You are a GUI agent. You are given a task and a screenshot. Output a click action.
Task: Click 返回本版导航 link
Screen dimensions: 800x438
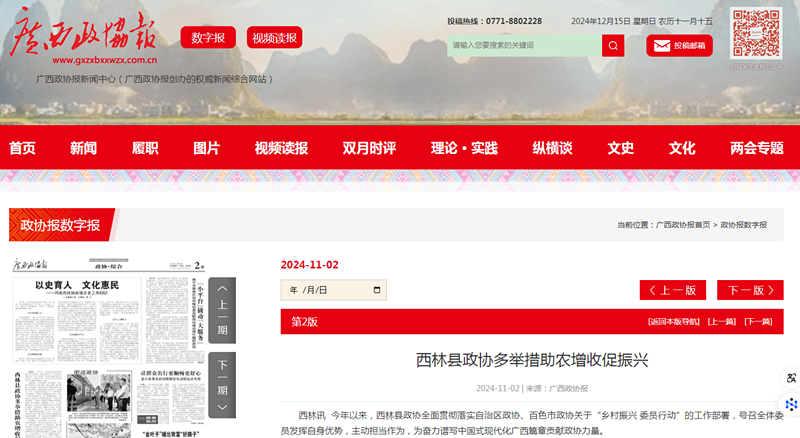673,322
